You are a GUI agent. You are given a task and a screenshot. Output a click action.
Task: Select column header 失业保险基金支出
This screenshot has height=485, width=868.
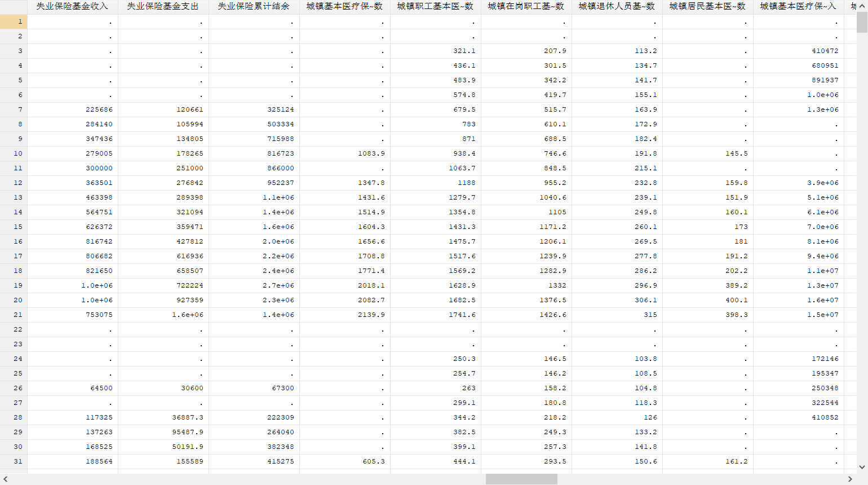(x=163, y=7)
